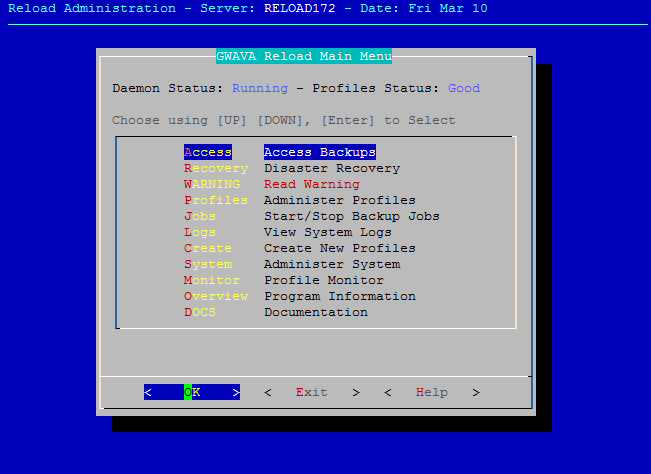Choose the Access Backups description
The image size is (651, 474).
click(x=320, y=152)
